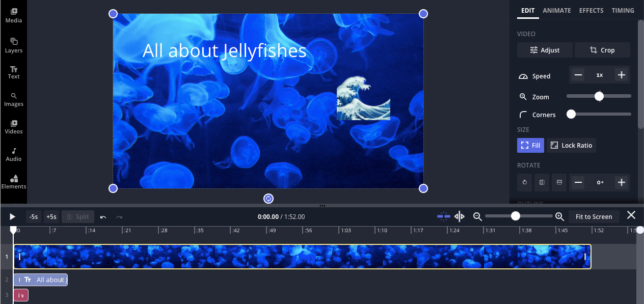
Task: Toggle timeline snapping
Action: tap(443, 216)
